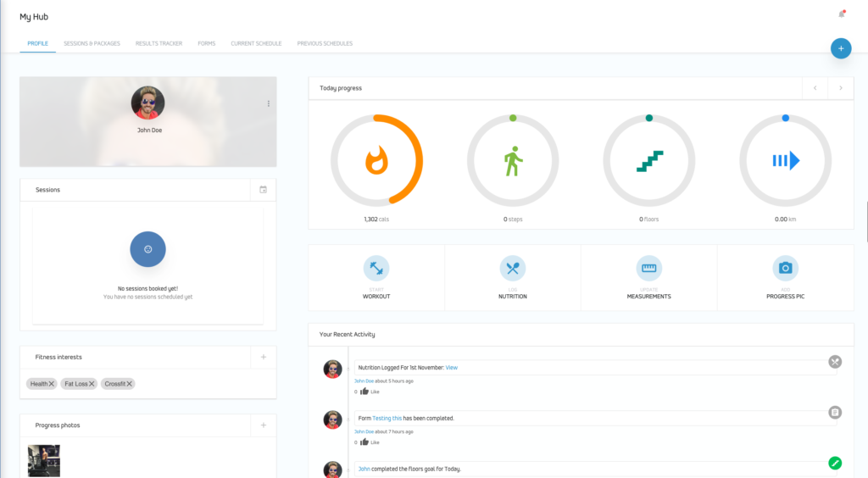Click No sessions booked yet text
The width and height of the screenshot is (868, 478).
click(x=147, y=288)
